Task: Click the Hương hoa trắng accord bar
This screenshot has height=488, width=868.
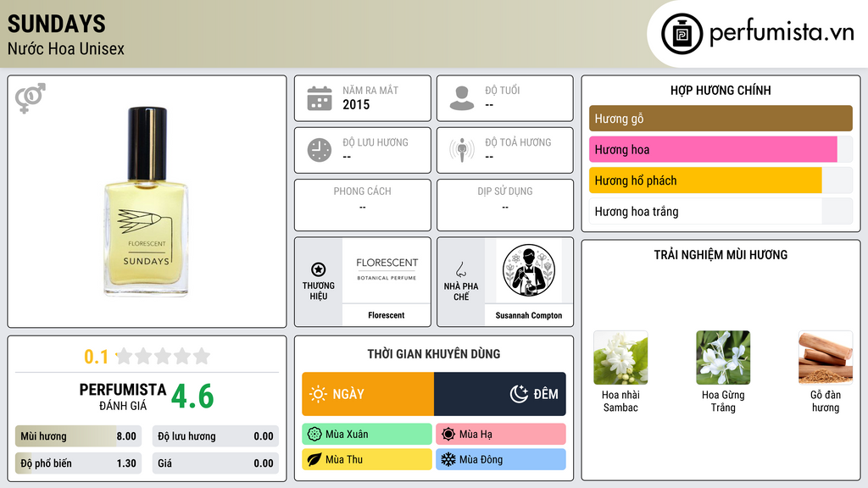Action: click(721, 211)
